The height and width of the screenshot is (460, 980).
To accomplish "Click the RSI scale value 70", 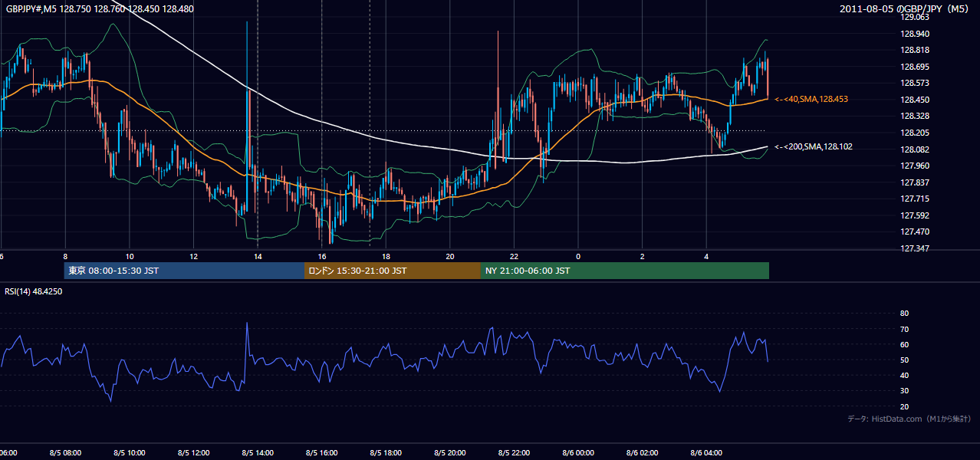I will pyautogui.click(x=904, y=329).
